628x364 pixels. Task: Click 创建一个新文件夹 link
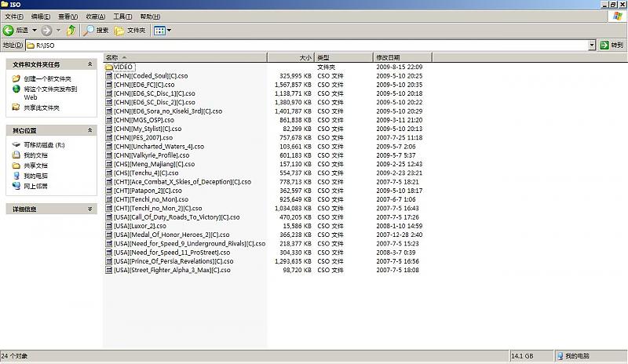tap(47, 78)
